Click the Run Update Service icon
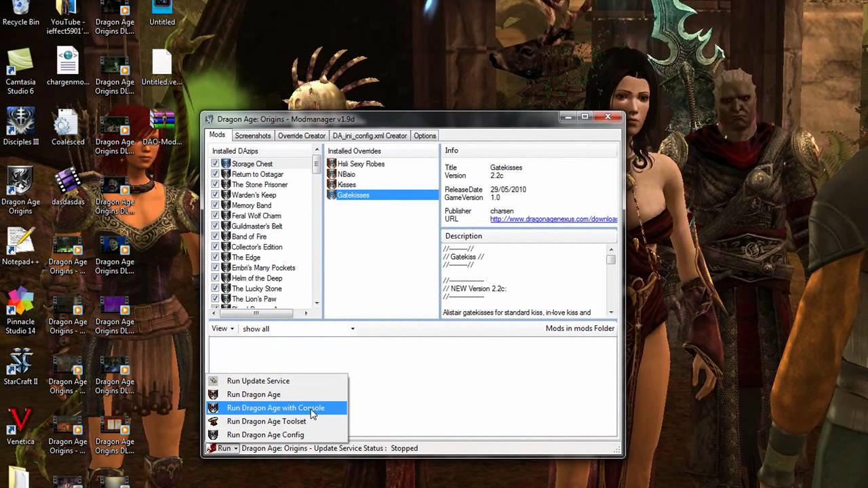The image size is (868, 488). (x=214, y=381)
